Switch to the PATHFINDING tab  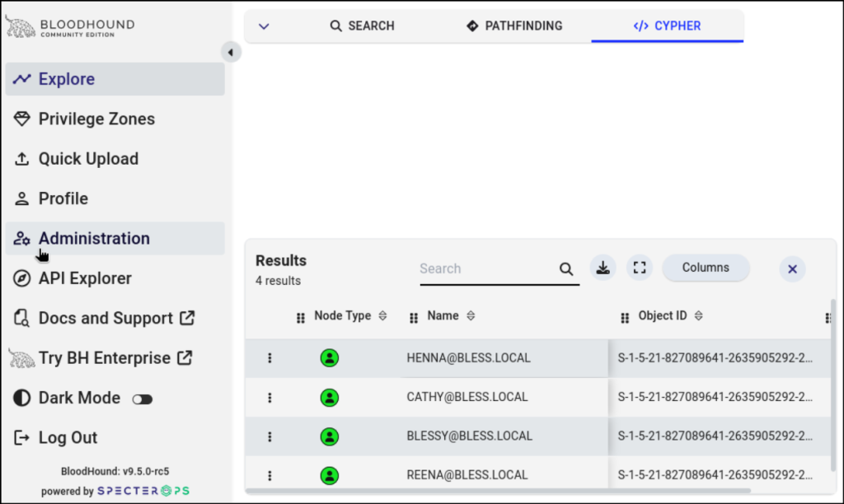click(x=514, y=26)
